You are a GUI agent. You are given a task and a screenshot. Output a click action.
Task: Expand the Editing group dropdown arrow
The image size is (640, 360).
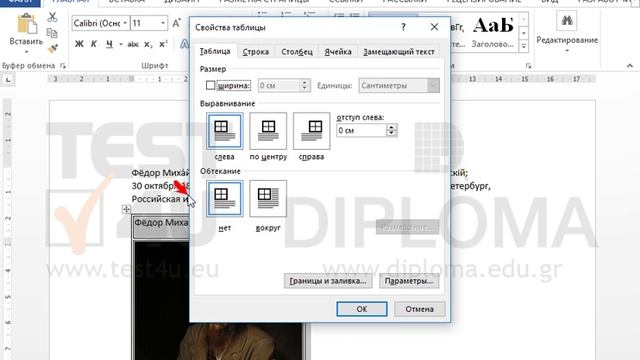pyautogui.click(x=567, y=51)
